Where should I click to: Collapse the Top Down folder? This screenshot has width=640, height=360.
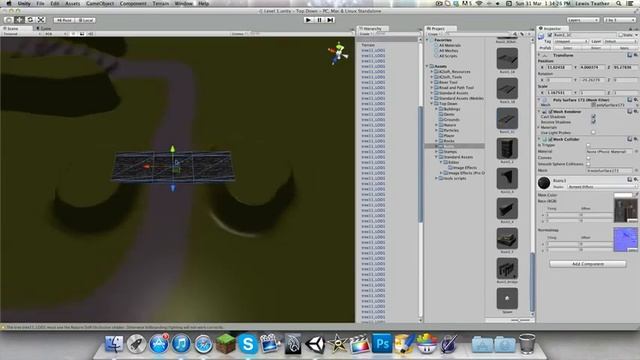coord(431,104)
